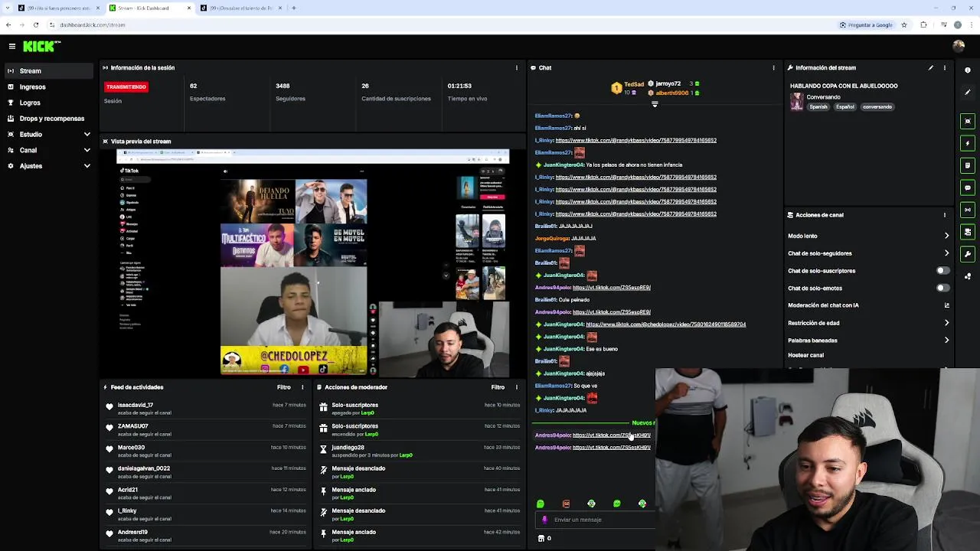Click username ZAMASU07 in activity feed

132,426
